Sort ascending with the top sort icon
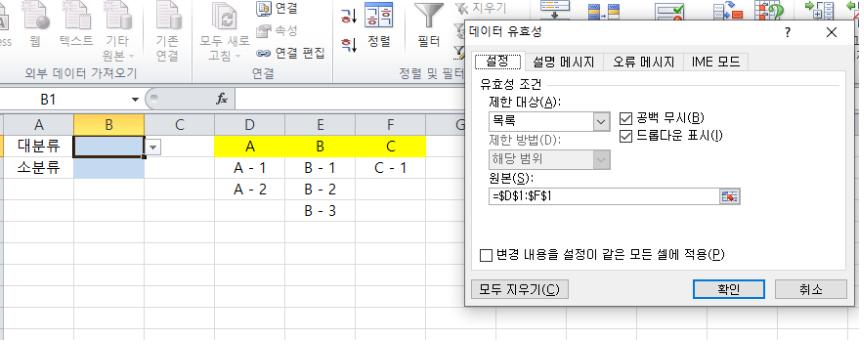 349,16
